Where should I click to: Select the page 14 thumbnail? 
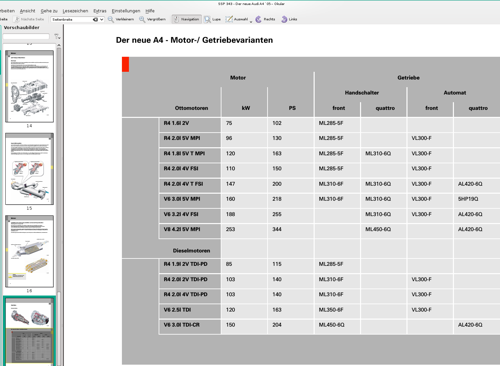pos(29,86)
